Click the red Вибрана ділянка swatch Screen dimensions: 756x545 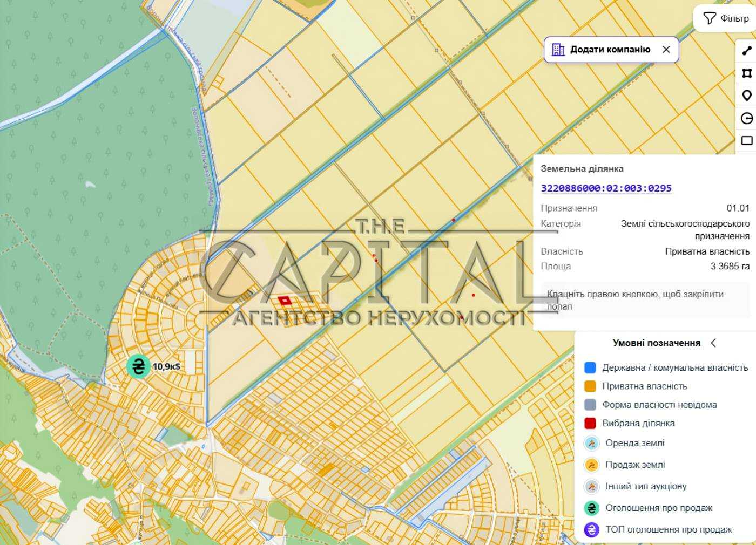(590, 423)
